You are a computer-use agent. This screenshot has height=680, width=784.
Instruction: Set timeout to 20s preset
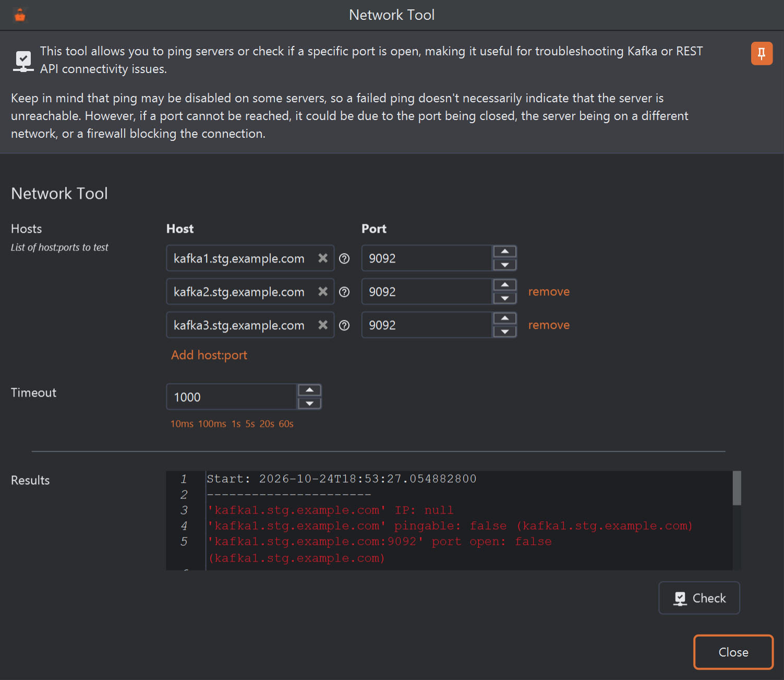(267, 424)
